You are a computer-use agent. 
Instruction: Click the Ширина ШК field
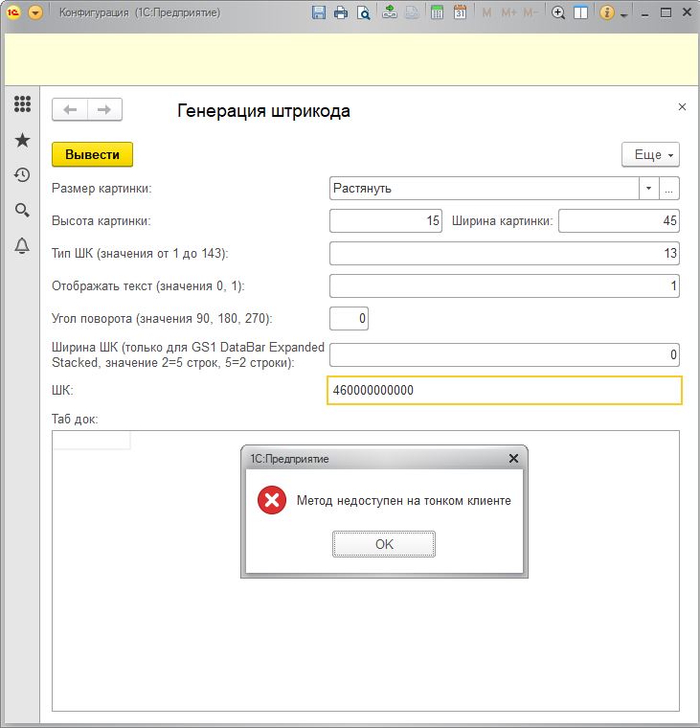click(x=505, y=354)
